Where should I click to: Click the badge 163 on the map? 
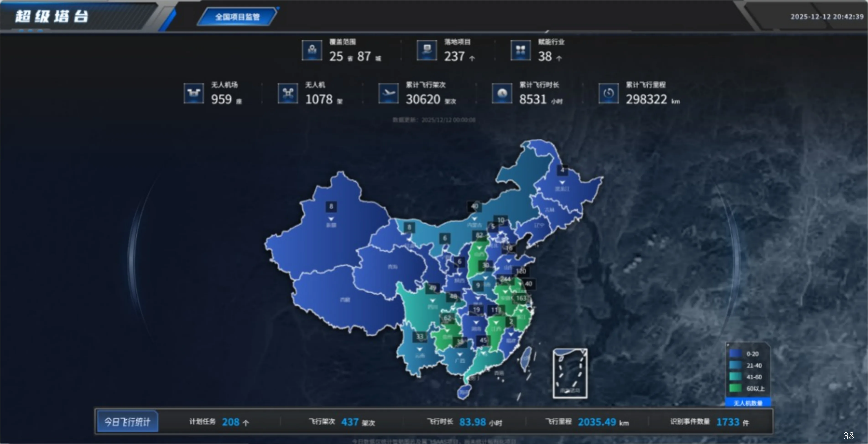click(521, 298)
